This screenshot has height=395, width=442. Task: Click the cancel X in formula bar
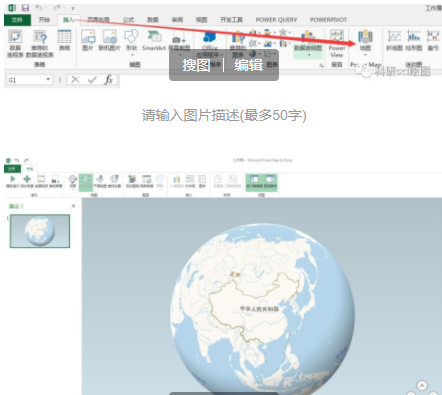pos(75,80)
